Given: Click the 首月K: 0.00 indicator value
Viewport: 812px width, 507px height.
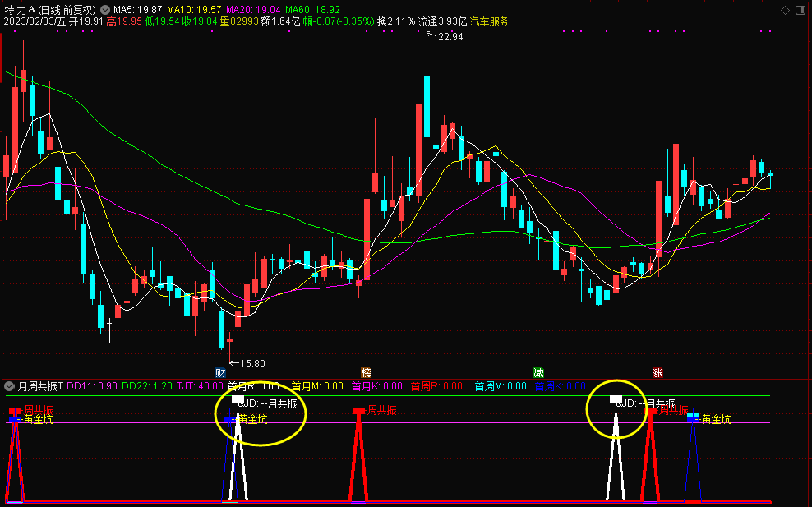Looking at the screenshot, I should (x=377, y=386).
